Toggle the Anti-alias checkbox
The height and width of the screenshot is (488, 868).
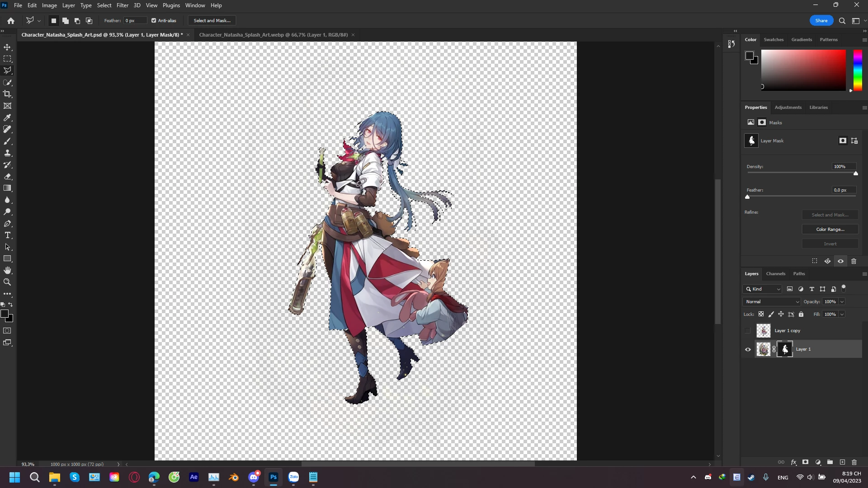tap(154, 20)
